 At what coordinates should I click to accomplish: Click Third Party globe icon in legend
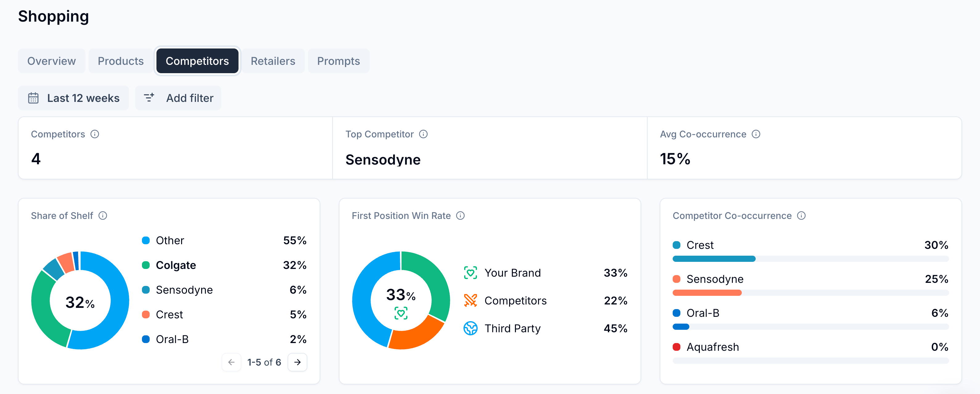[x=470, y=328]
